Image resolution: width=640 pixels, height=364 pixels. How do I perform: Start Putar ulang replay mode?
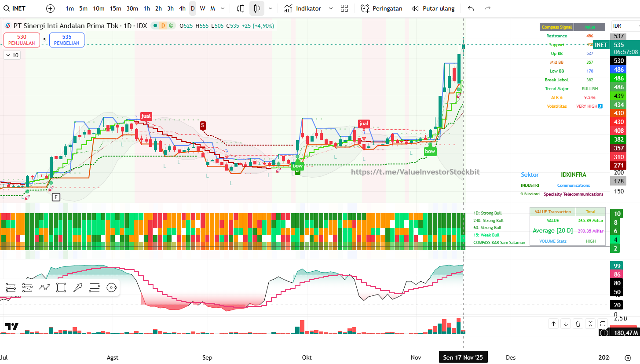pos(433,8)
